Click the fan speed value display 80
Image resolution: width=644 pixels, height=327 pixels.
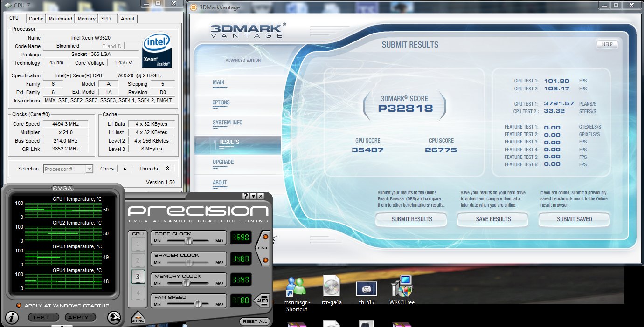(240, 300)
